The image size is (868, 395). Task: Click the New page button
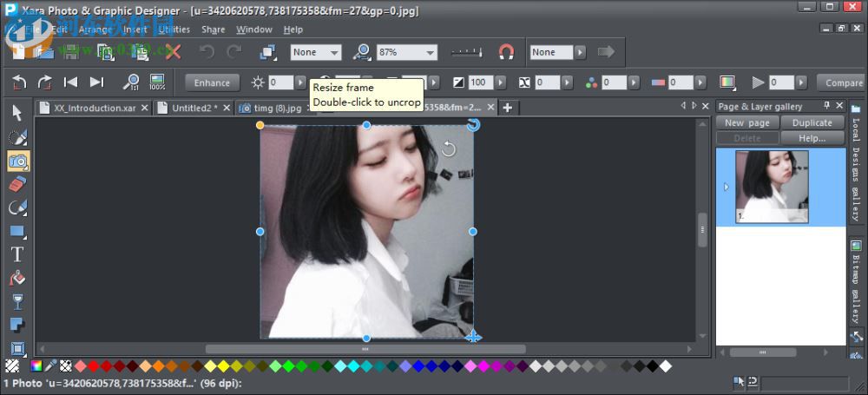(x=747, y=123)
